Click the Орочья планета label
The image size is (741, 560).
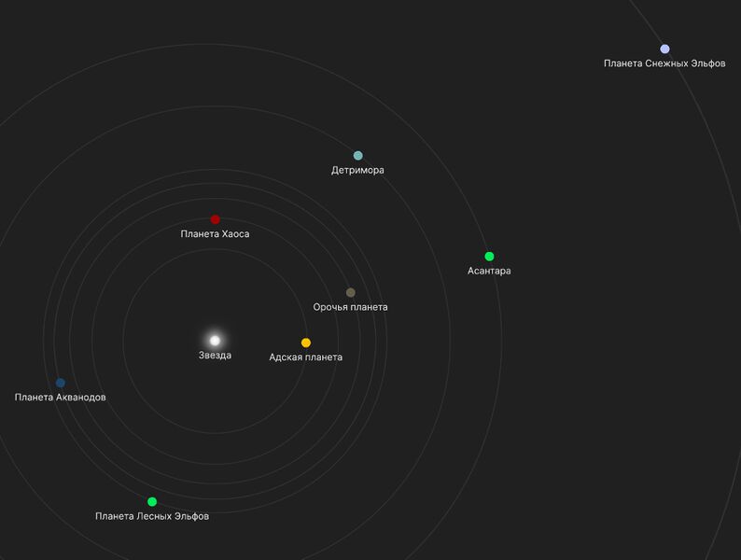[350, 307]
